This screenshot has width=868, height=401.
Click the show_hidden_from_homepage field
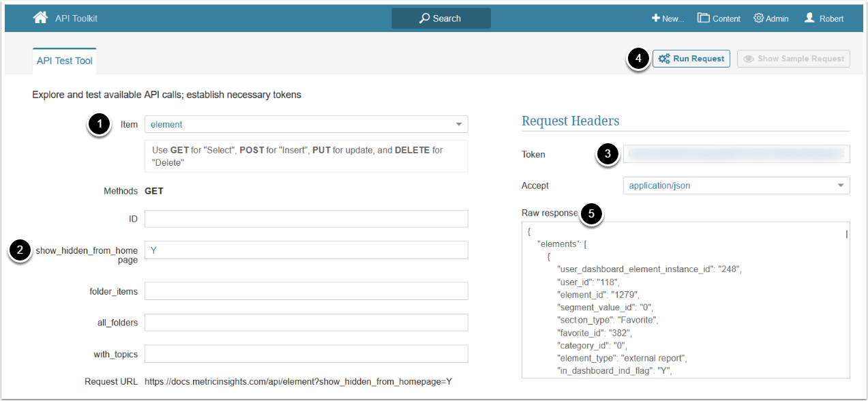click(306, 250)
